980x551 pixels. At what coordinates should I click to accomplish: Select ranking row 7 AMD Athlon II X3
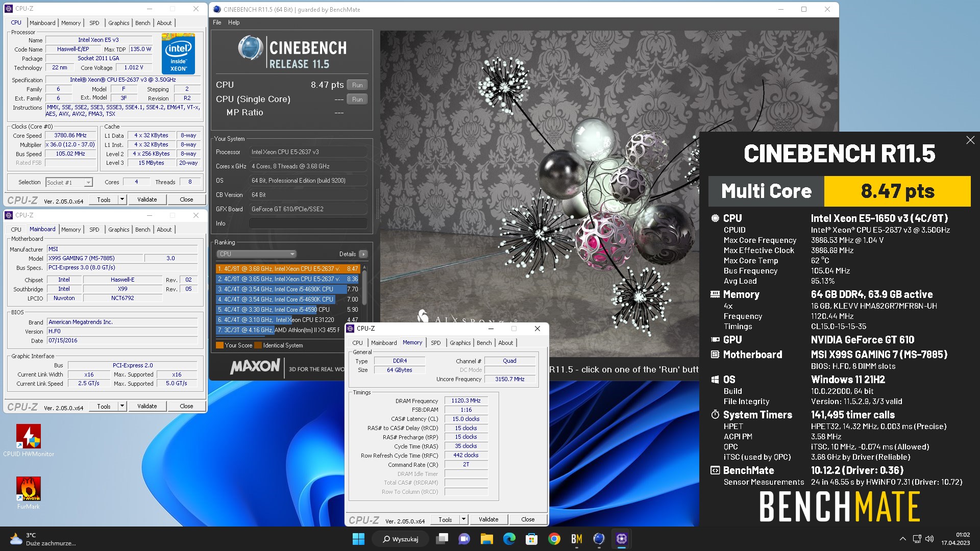click(x=288, y=330)
